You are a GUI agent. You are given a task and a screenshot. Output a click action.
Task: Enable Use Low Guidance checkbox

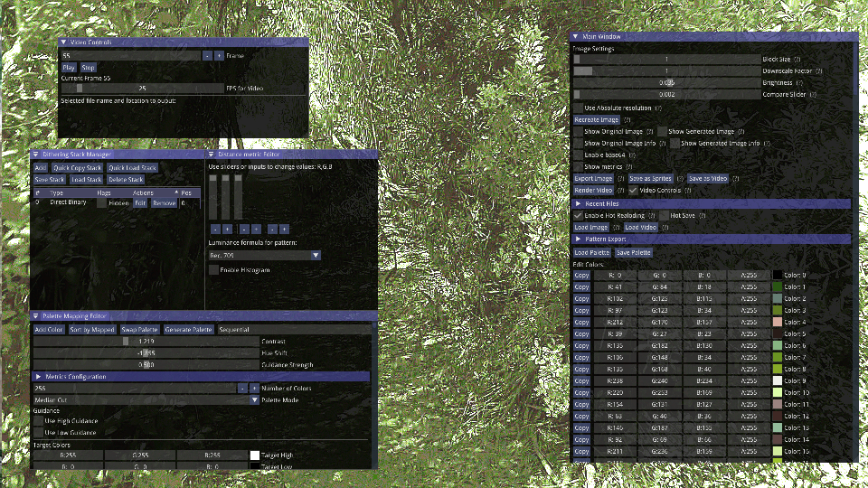pos(38,432)
